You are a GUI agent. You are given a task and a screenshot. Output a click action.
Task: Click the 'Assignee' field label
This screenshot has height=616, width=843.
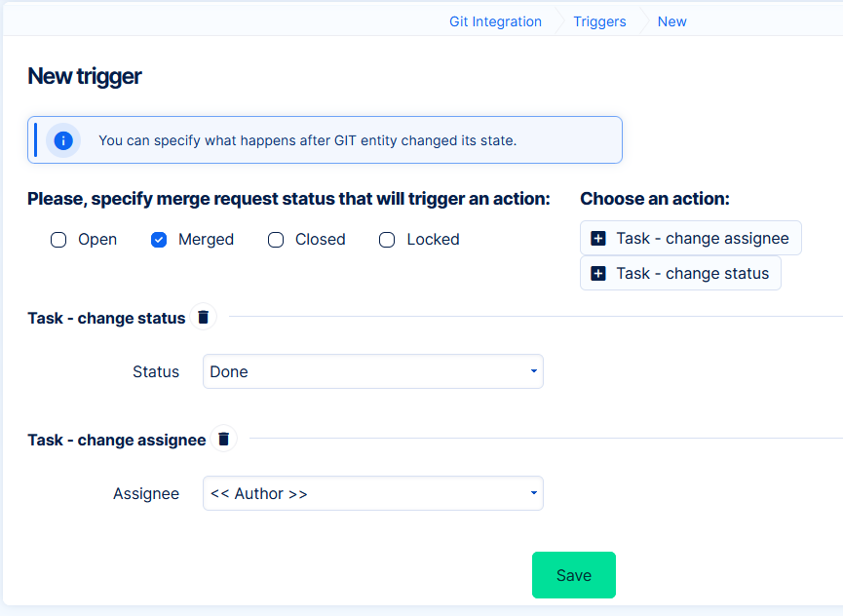(146, 494)
